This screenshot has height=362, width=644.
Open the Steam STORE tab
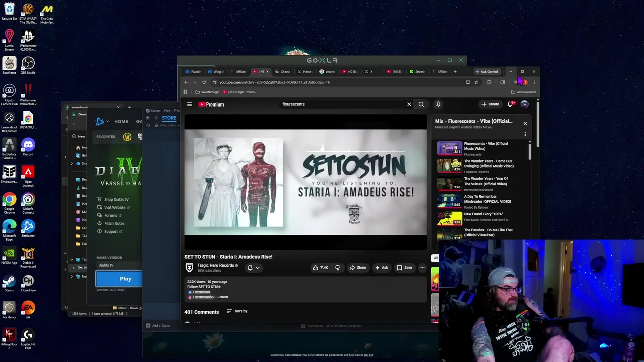(x=169, y=118)
